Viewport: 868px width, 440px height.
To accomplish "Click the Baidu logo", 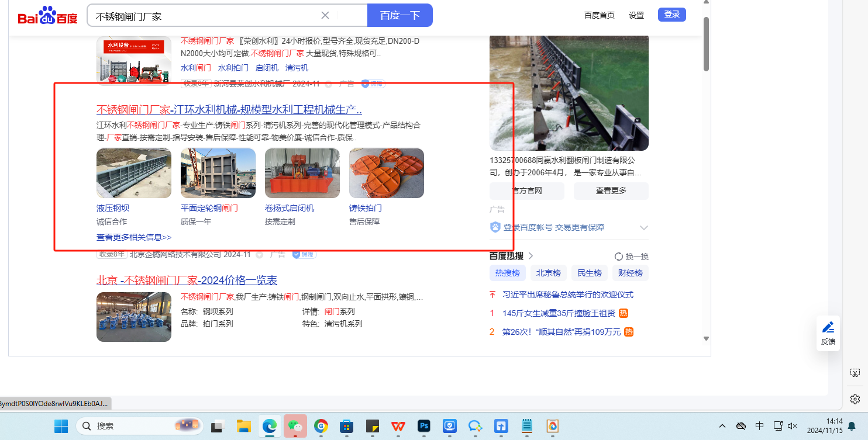I will pos(47,16).
